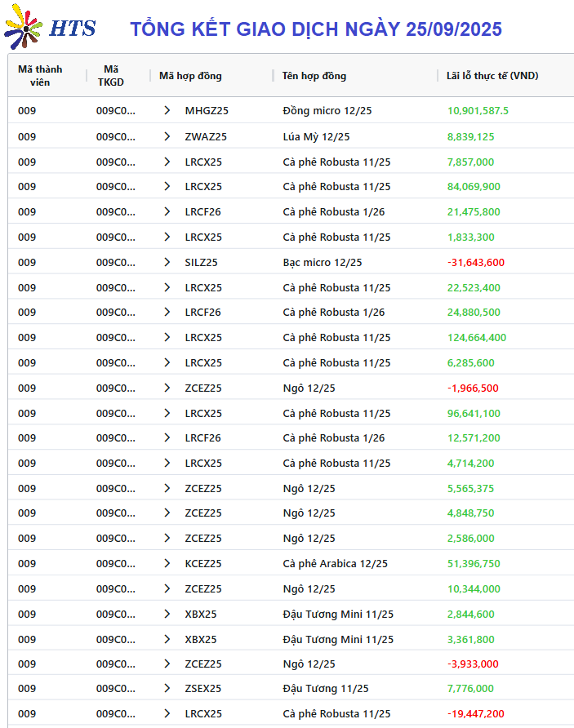Select the -31,643,600 loss value cell
The image size is (574, 728).
pyautogui.click(x=475, y=262)
